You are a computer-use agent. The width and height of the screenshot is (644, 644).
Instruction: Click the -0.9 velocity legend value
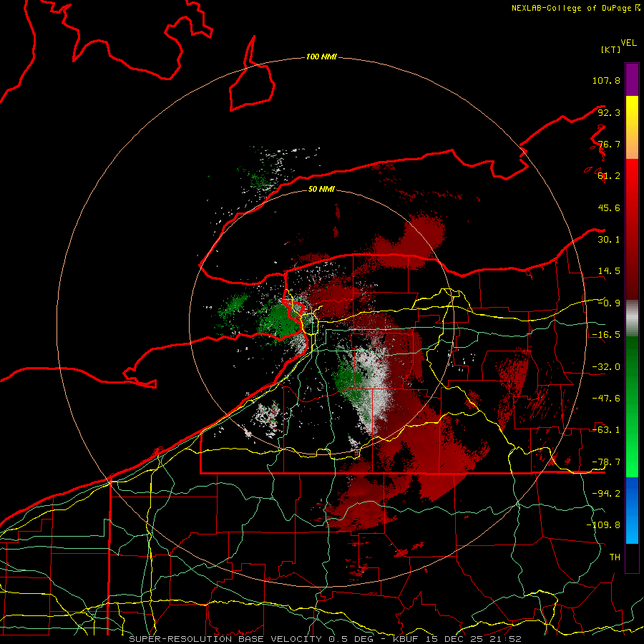(x=609, y=303)
